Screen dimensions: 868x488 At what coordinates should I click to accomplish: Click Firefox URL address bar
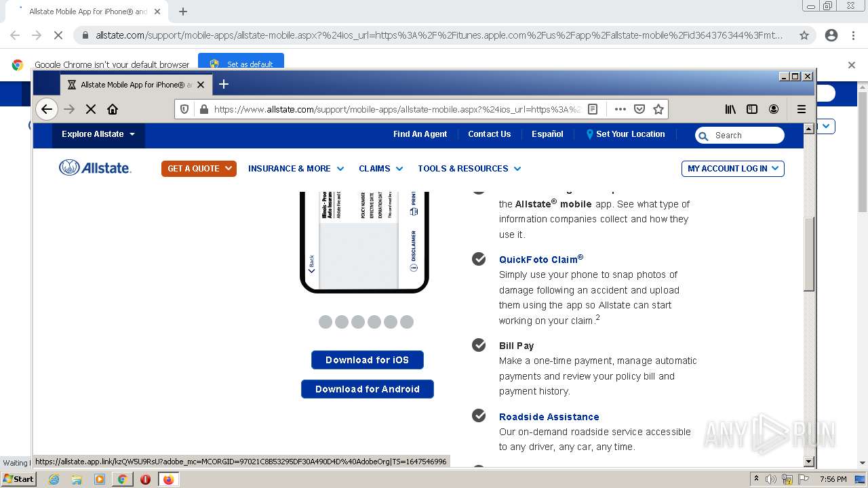pos(397,109)
